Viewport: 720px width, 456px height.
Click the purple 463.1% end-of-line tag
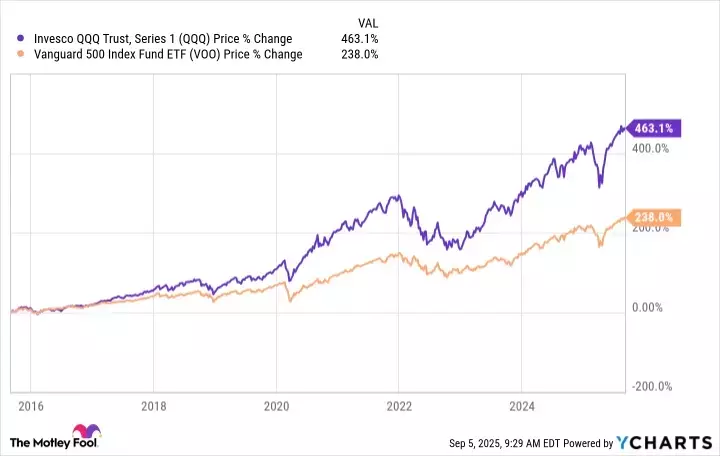pos(654,128)
